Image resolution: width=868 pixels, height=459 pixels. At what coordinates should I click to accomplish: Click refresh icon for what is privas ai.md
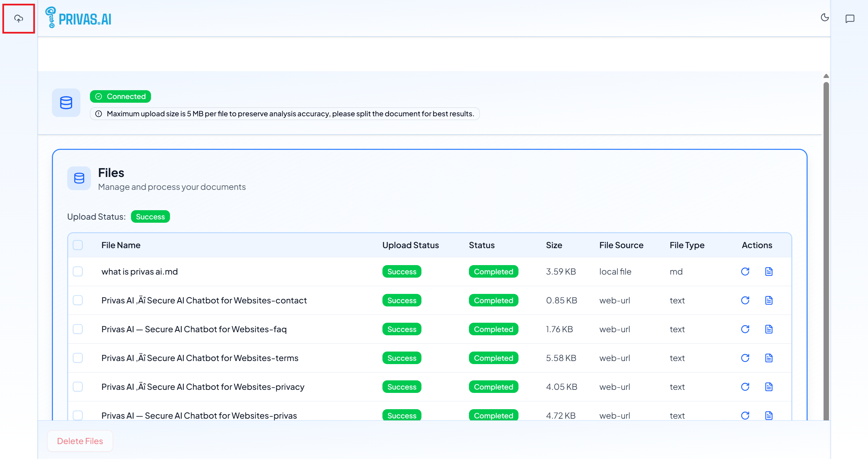(745, 272)
